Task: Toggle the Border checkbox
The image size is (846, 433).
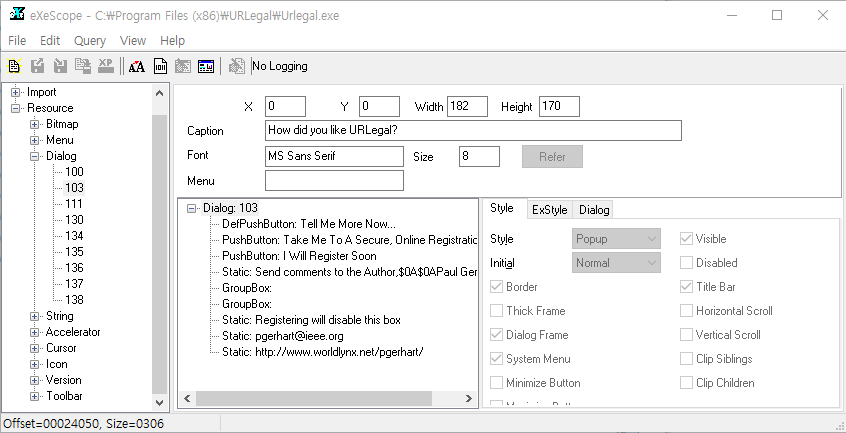Action: pyautogui.click(x=496, y=287)
